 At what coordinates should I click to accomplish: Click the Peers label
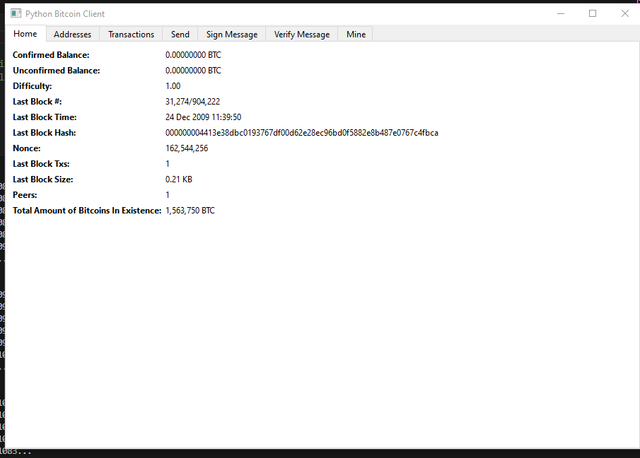25,195
